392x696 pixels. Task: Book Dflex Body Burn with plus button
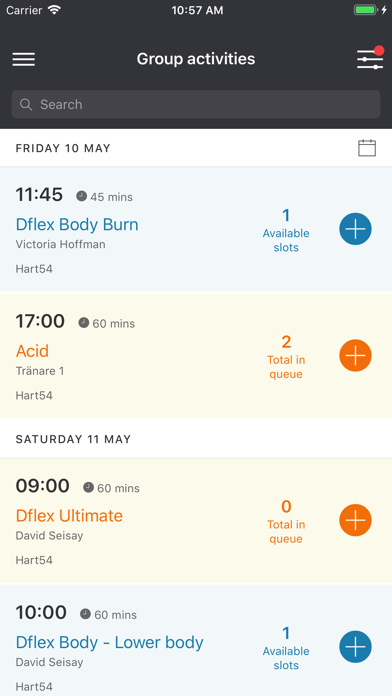click(x=355, y=229)
